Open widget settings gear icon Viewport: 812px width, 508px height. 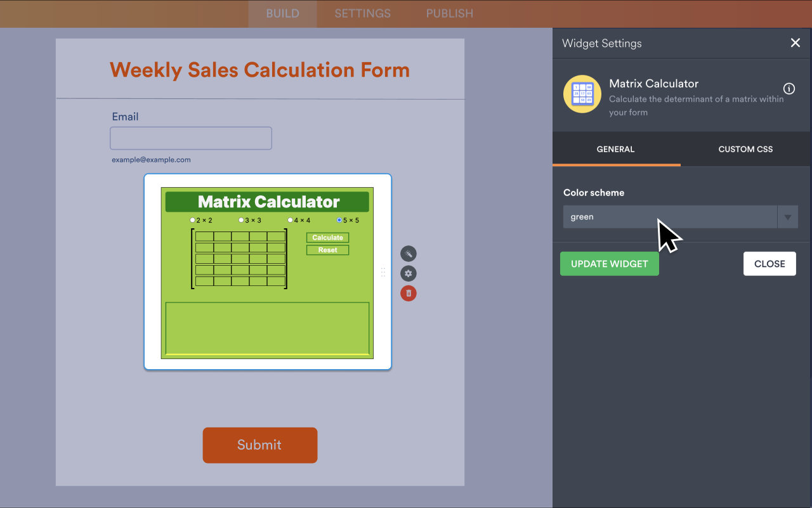pyautogui.click(x=409, y=273)
